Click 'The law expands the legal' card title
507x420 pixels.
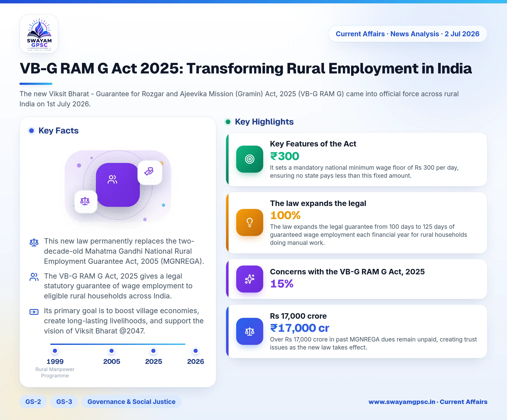tap(318, 203)
